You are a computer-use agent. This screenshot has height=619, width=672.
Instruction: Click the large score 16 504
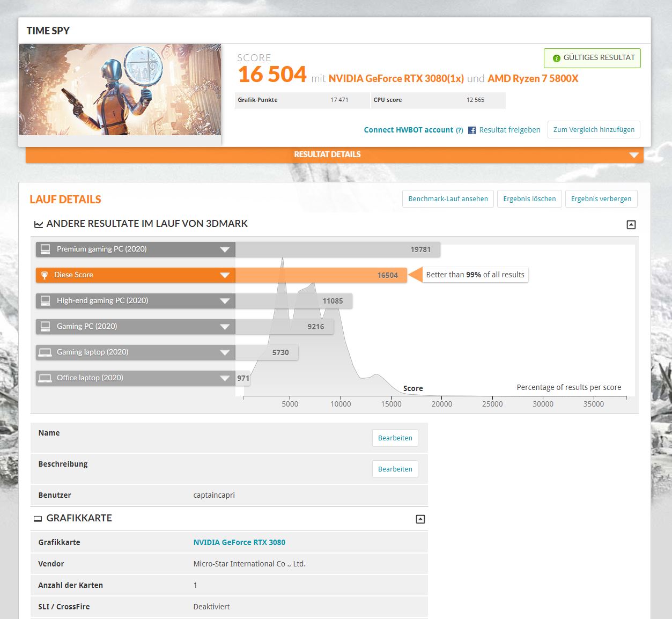click(272, 75)
